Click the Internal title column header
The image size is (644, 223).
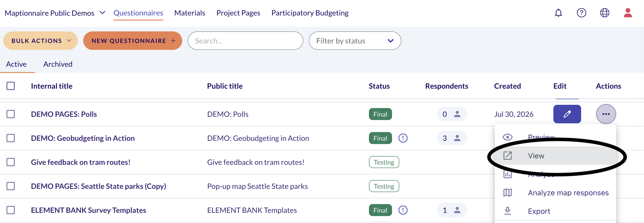pyautogui.click(x=52, y=86)
